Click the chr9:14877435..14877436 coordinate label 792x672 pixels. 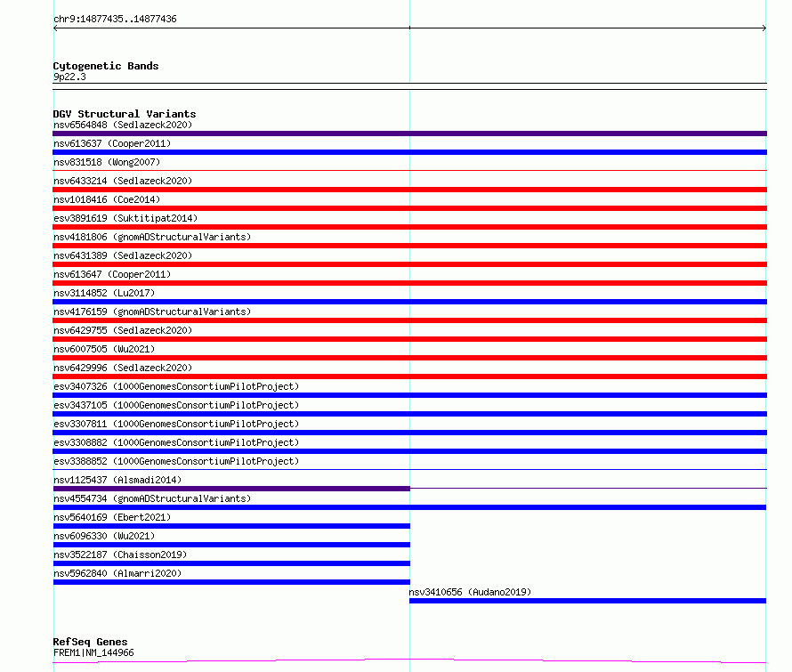click(115, 20)
